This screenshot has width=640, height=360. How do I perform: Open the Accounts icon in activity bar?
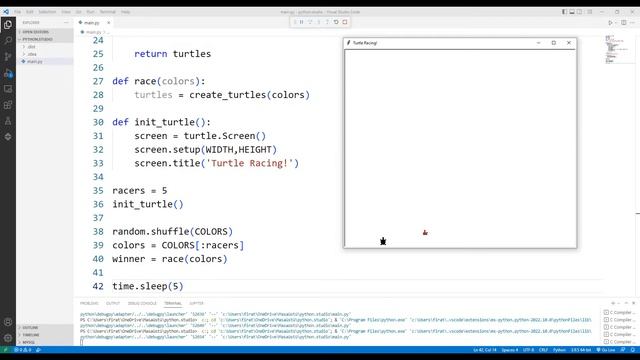8,322
